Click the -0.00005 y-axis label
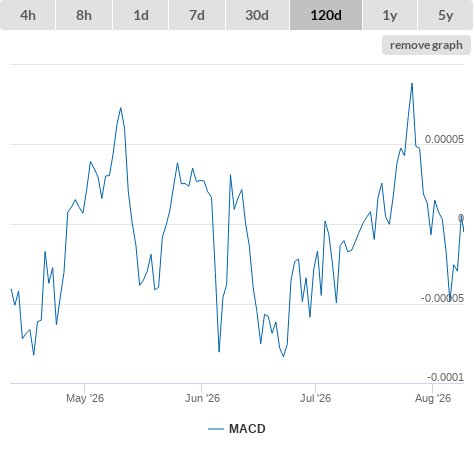The height and width of the screenshot is (455, 474). click(442, 298)
